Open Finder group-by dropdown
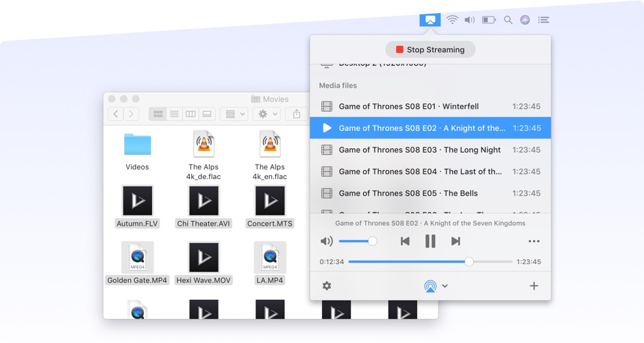 tap(234, 114)
